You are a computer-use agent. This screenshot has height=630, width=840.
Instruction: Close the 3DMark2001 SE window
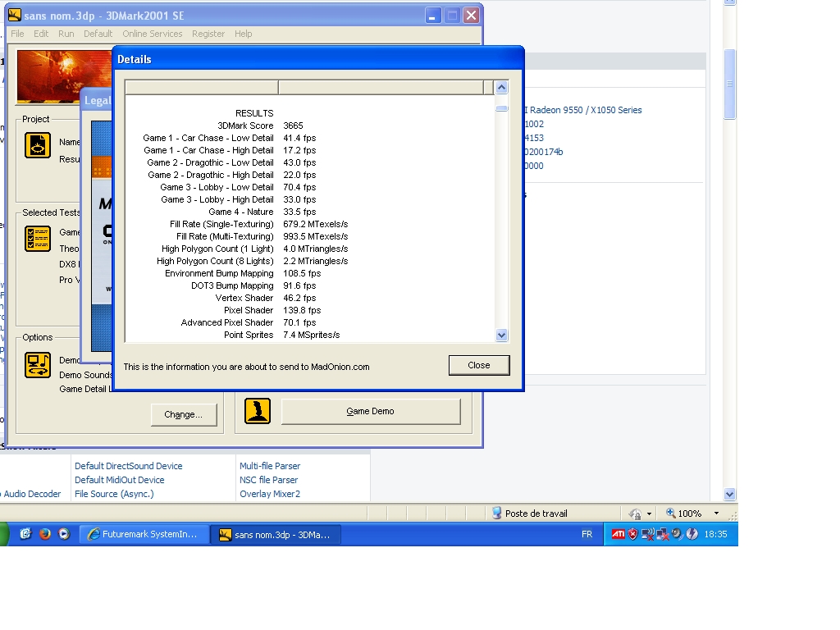pyautogui.click(x=471, y=16)
